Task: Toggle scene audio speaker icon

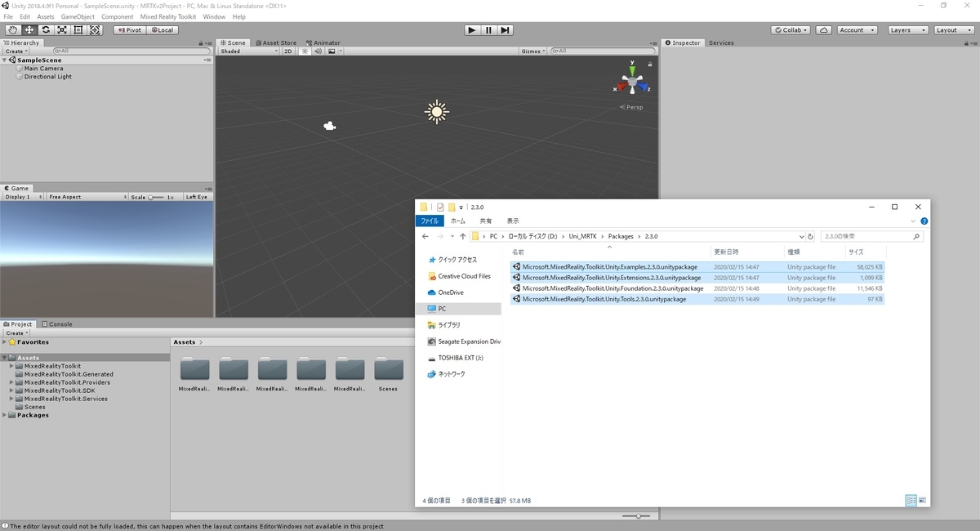Action: click(x=318, y=51)
